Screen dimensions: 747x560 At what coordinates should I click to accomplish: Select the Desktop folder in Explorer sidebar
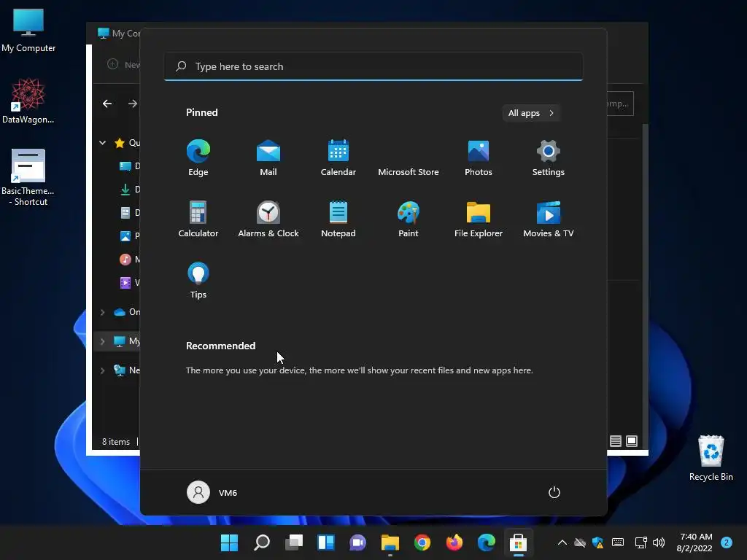coord(128,166)
